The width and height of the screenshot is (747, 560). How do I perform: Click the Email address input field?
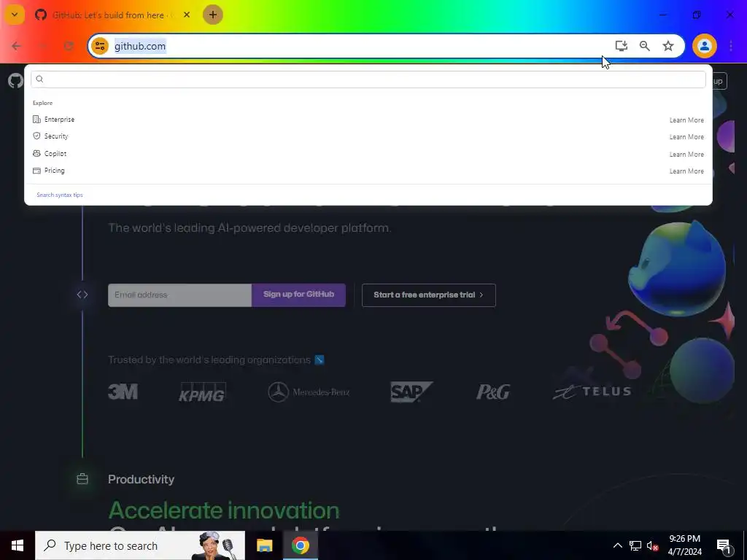pyautogui.click(x=179, y=295)
